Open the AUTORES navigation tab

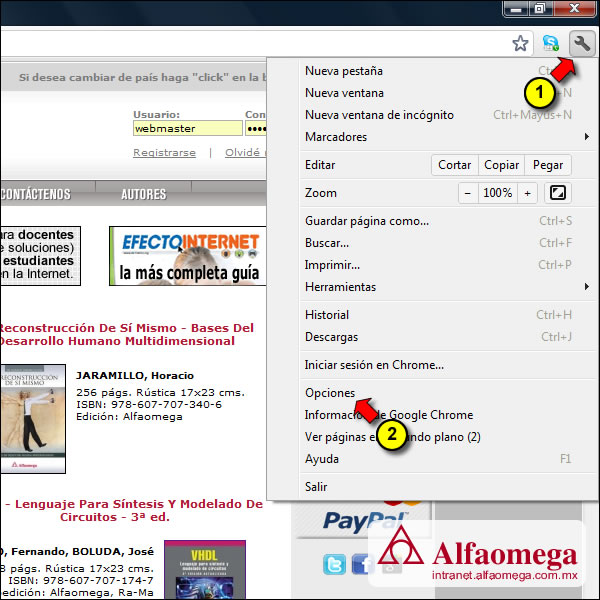(143, 194)
